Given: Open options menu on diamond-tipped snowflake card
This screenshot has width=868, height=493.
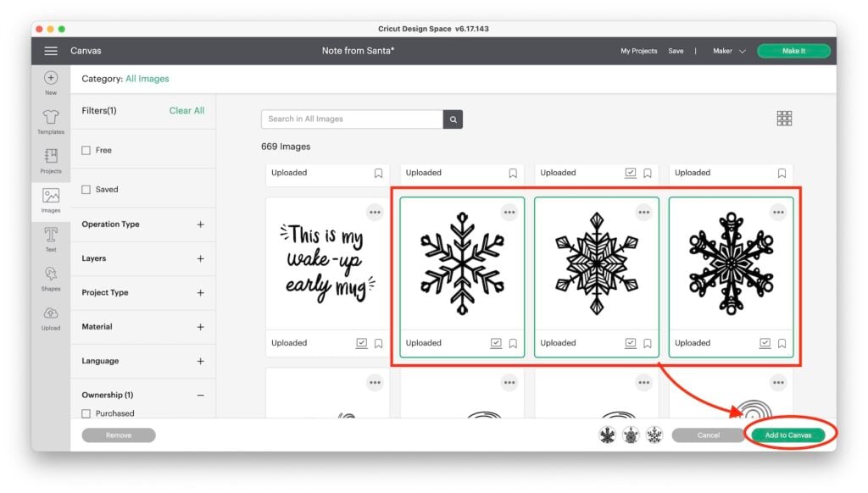Looking at the screenshot, I should [644, 213].
